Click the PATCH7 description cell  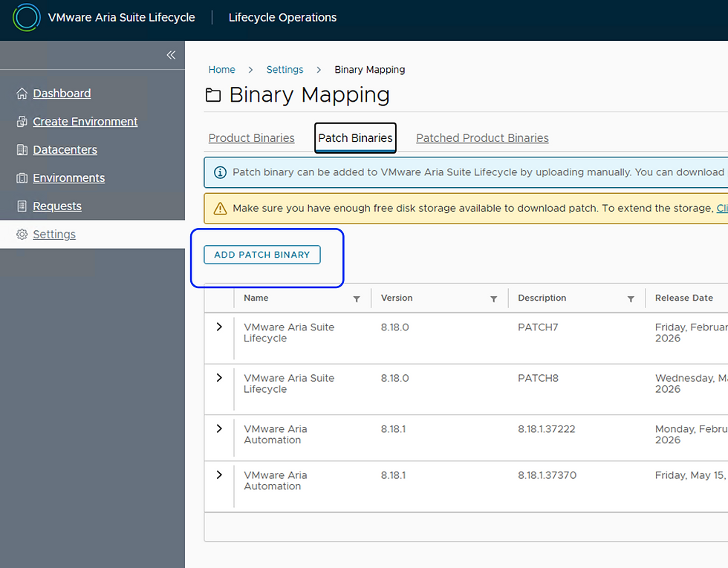(538, 327)
